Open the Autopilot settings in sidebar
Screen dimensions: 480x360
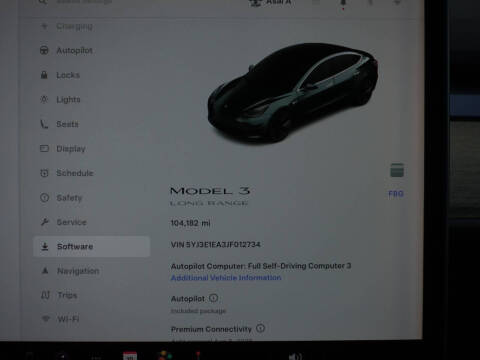click(x=67, y=51)
